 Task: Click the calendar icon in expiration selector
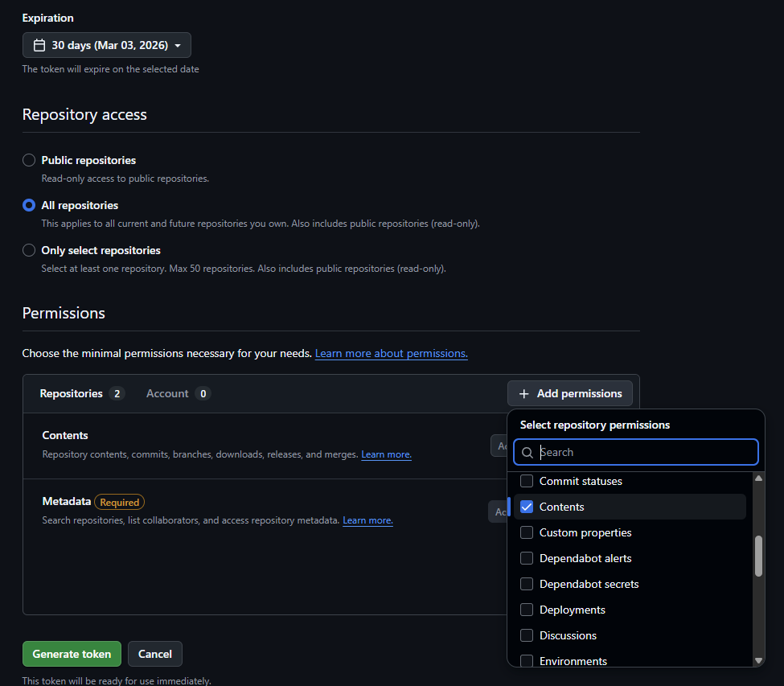tap(39, 45)
